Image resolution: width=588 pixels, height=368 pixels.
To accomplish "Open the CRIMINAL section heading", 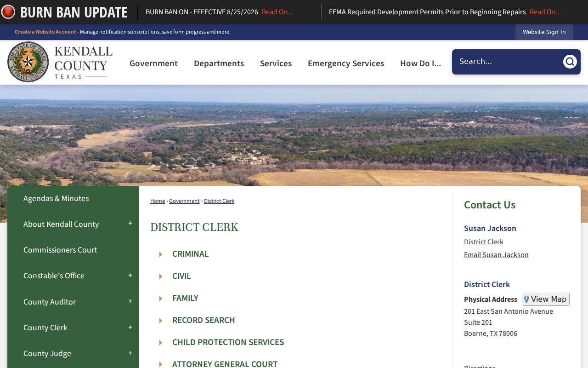I will tap(190, 254).
